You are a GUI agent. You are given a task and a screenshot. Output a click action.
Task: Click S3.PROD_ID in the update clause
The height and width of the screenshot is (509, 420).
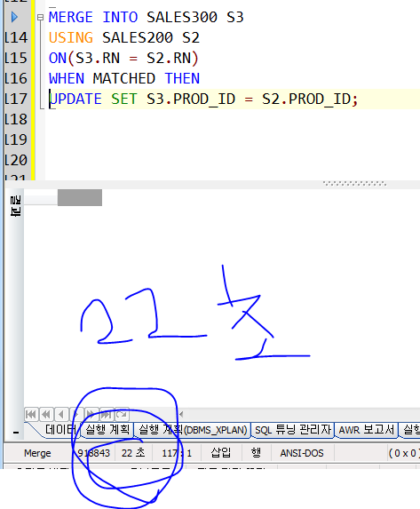(191, 99)
